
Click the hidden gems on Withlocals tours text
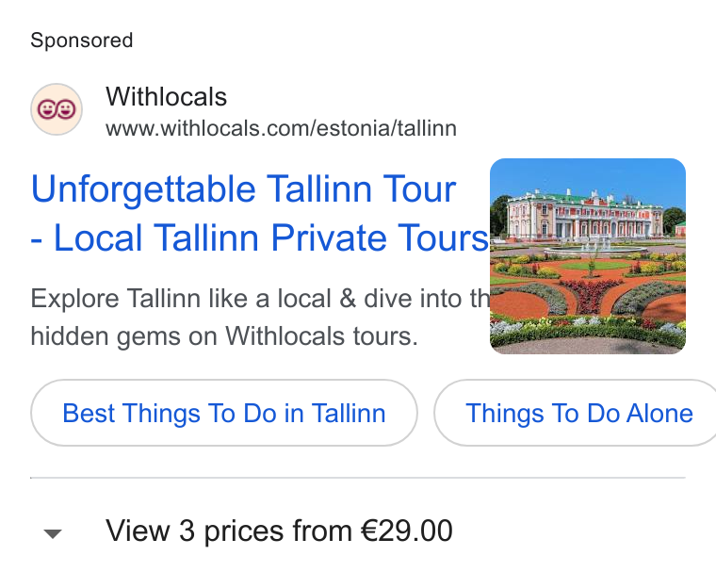point(224,336)
